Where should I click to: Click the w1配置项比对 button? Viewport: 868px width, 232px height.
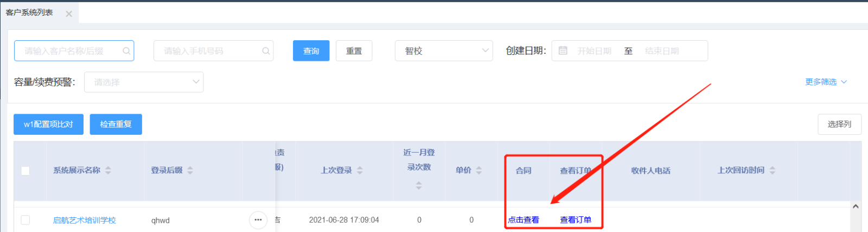pos(48,124)
